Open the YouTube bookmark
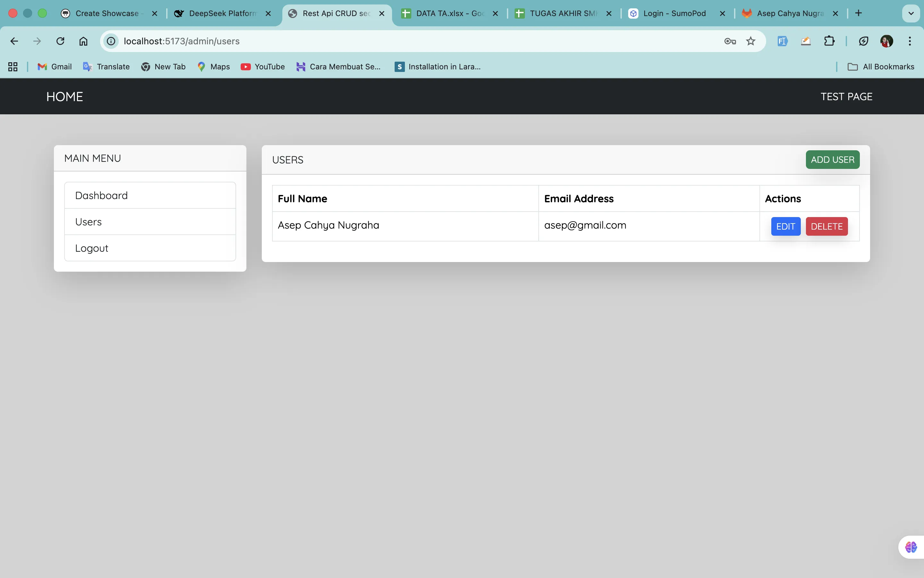924x578 pixels. tap(263, 66)
